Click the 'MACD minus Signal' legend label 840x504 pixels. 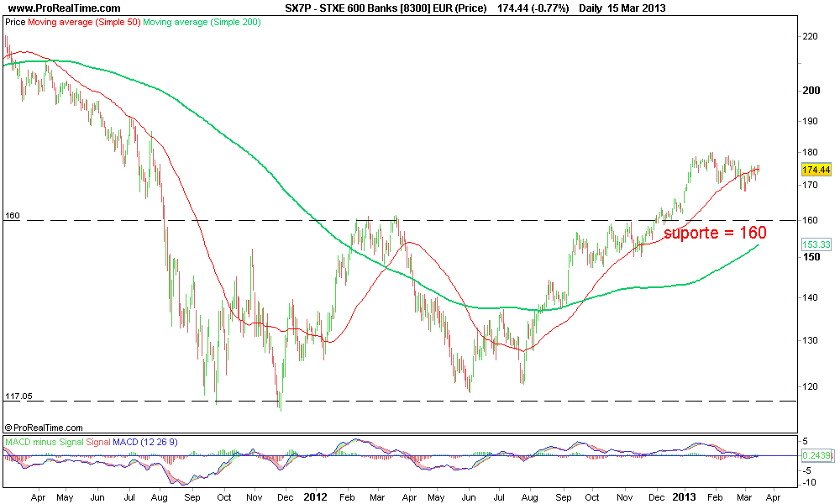(x=45, y=442)
